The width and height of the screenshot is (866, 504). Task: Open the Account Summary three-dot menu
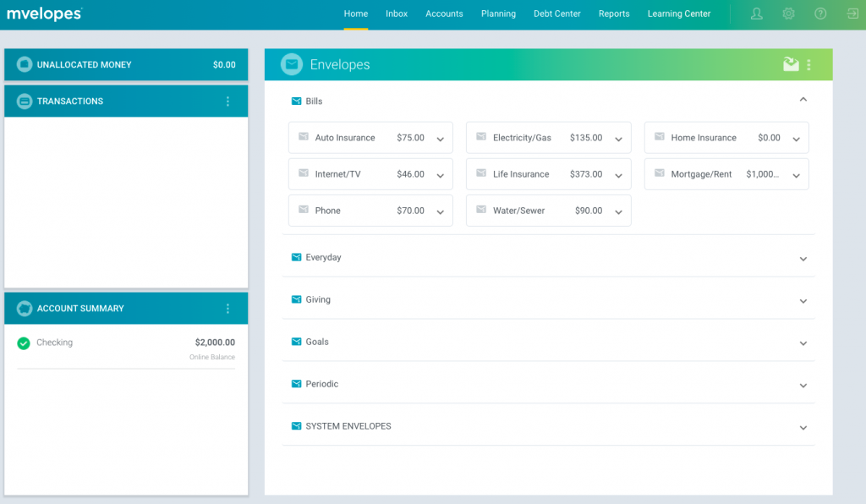pos(227,309)
